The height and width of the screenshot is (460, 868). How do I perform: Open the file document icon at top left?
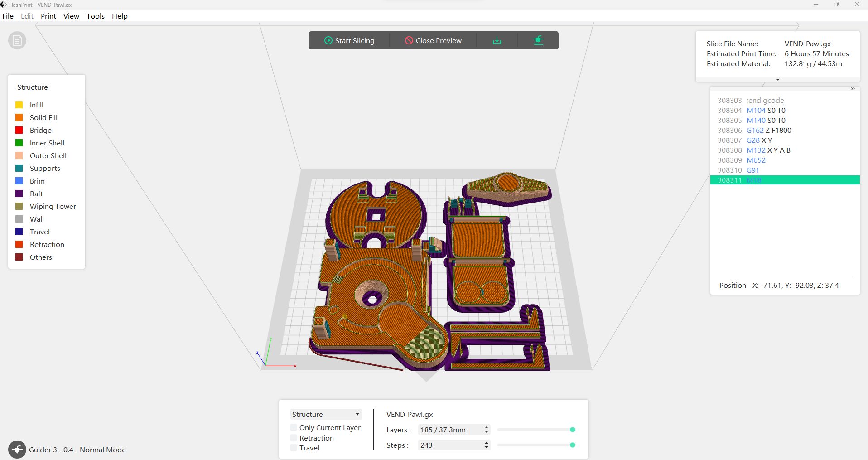[x=17, y=40]
